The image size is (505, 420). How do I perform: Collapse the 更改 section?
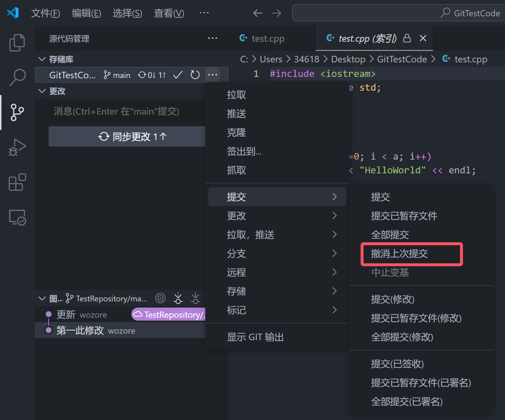[42, 91]
